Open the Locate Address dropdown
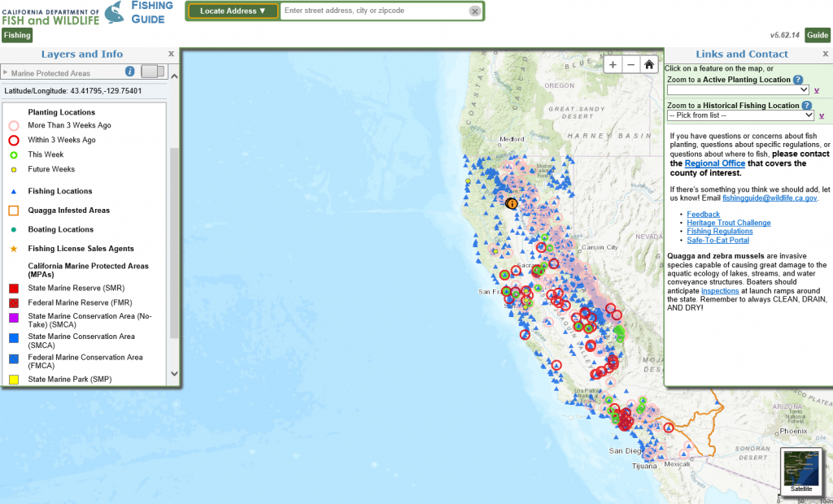 point(233,11)
